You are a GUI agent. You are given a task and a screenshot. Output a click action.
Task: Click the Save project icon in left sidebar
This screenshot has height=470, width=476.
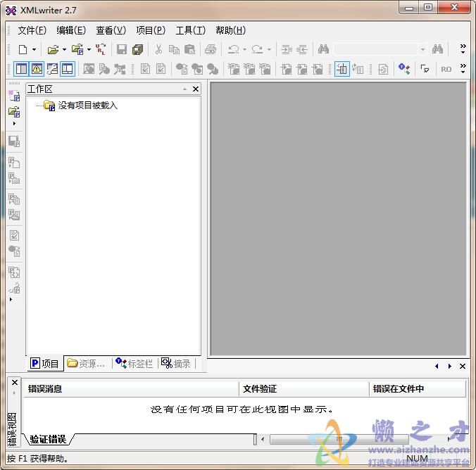14,141
